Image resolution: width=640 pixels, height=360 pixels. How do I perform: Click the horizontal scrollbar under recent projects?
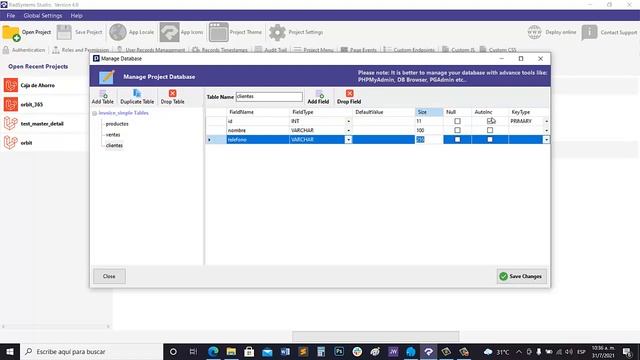click(56, 326)
